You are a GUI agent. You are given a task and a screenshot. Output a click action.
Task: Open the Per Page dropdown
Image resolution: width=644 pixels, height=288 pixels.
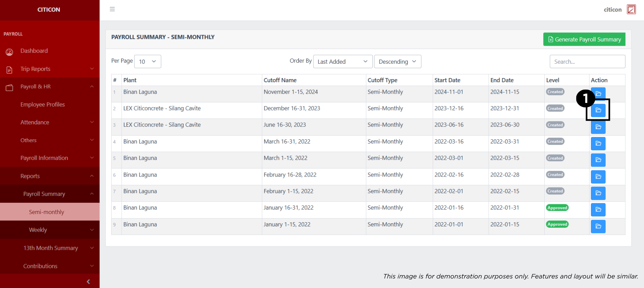click(147, 62)
